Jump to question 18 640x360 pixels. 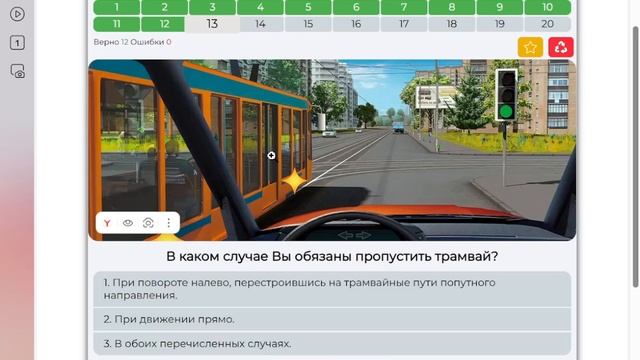452,24
